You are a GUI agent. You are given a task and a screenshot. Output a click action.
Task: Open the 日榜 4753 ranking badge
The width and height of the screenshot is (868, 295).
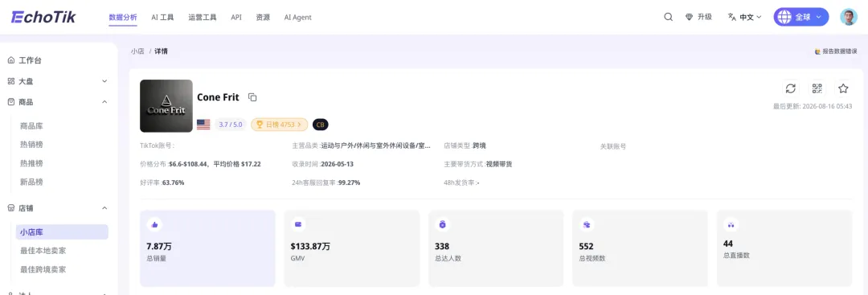[x=280, y=125]
